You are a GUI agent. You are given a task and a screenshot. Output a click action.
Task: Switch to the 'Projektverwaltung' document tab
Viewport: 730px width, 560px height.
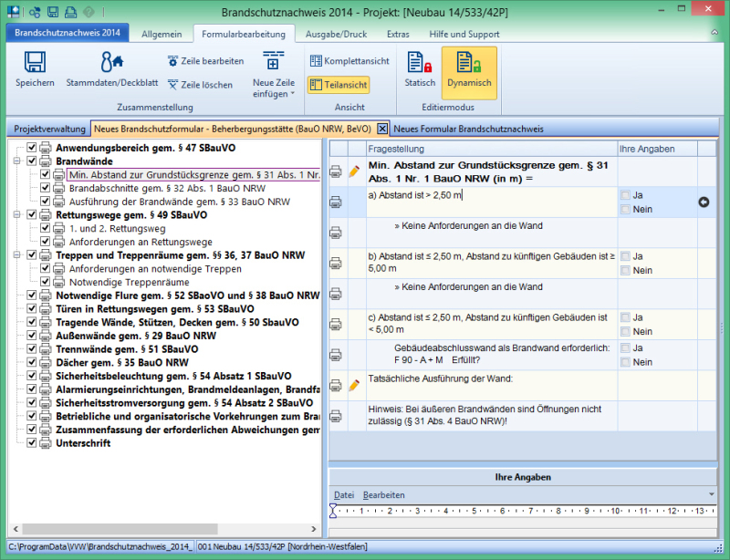tap(49, 129)
